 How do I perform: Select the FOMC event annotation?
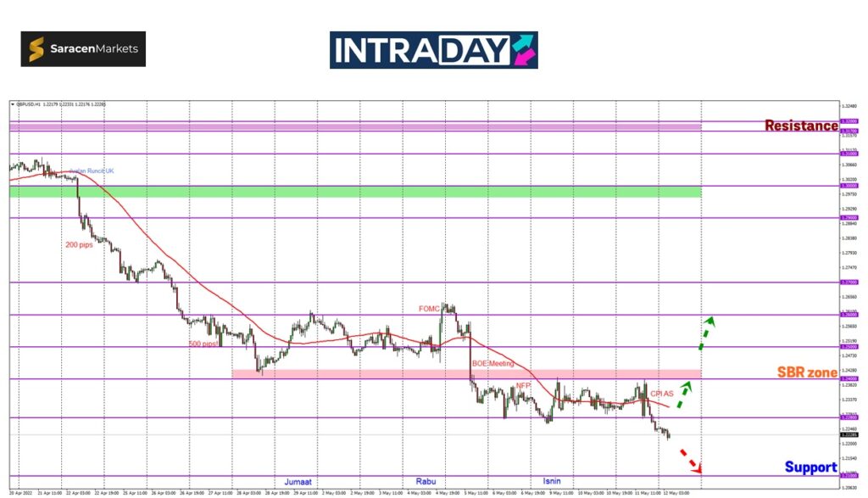point(429,309)
